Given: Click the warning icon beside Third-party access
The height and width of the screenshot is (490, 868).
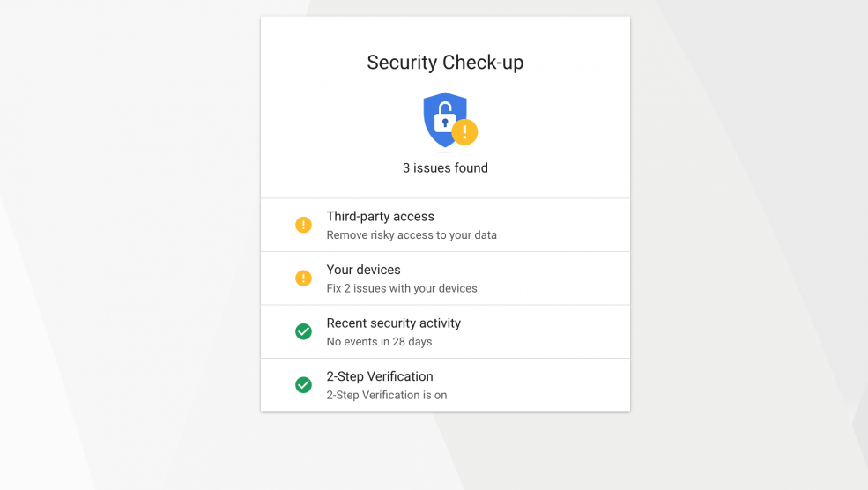Looking at the screenshot, I should click(303, 225).
